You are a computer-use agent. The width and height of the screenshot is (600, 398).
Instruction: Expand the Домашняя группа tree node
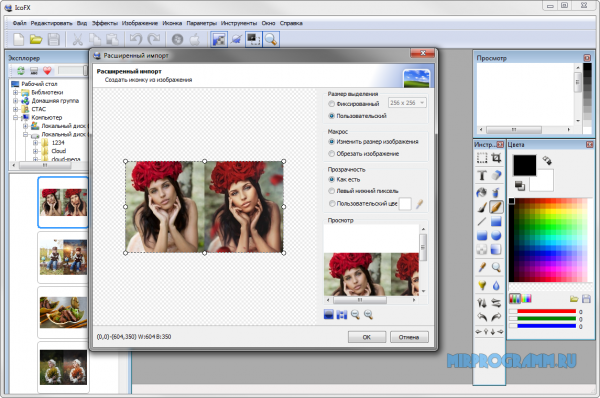[x=15, y=101]
